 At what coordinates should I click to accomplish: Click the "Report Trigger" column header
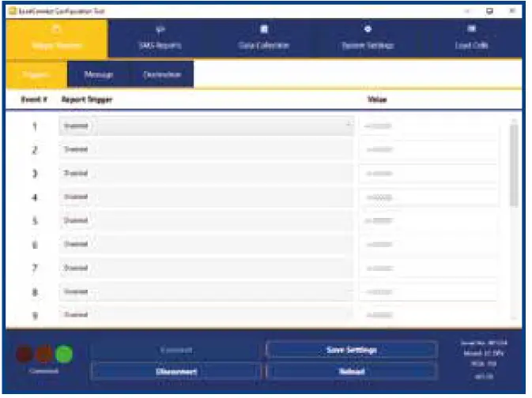[x=87, y=99]
